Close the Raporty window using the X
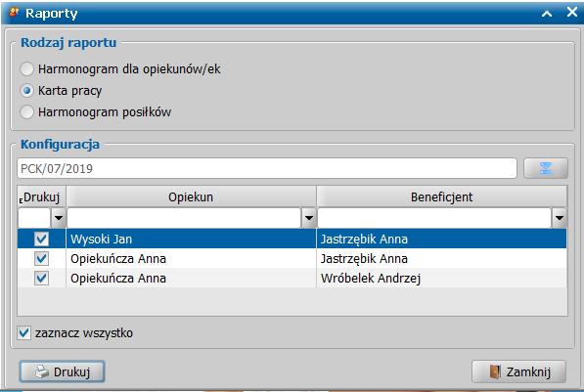 (572, 12)
